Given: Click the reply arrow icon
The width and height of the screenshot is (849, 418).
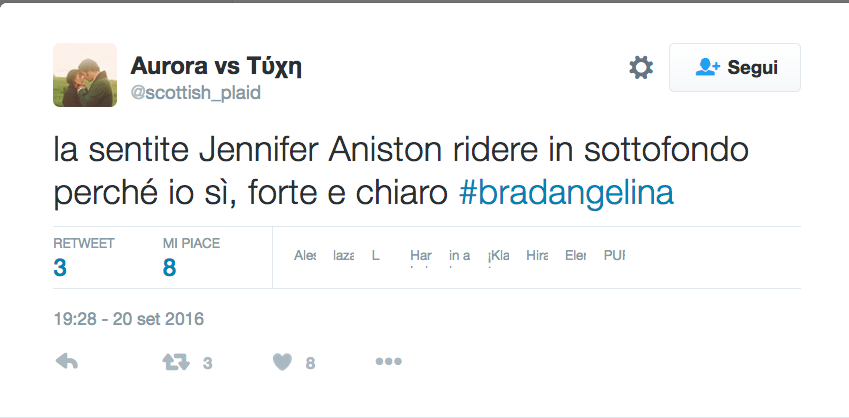Looking at the screenshot, I should (67, 362).
